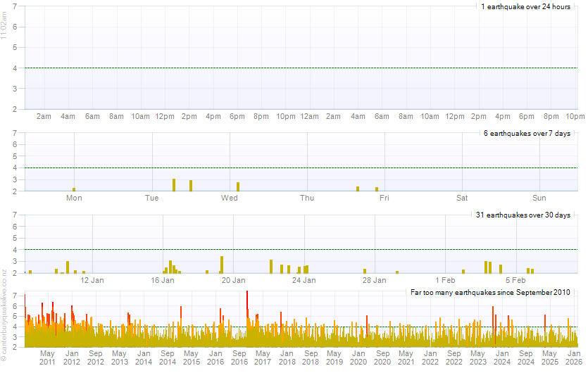Image resolution: width=588 pixels, height=373 pixels.
Task: Select the tallest bar before 20 Jan
Action: click(x=222, y=265)
